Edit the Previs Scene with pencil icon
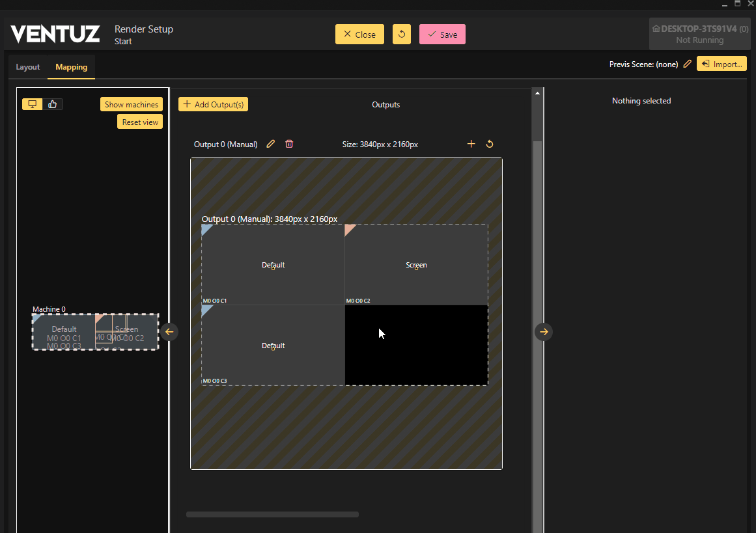 pyautogui.click(x=687, y=64)
